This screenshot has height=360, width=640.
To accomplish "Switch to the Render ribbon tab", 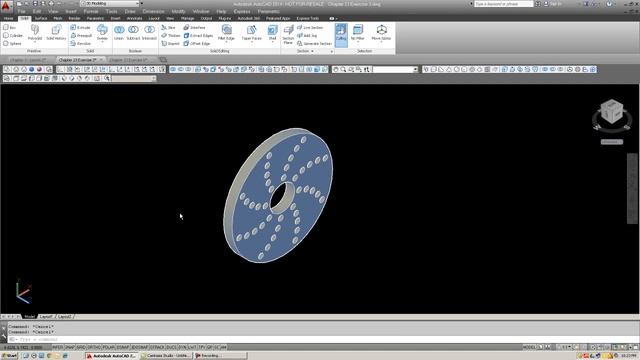I will coord(74,18).
